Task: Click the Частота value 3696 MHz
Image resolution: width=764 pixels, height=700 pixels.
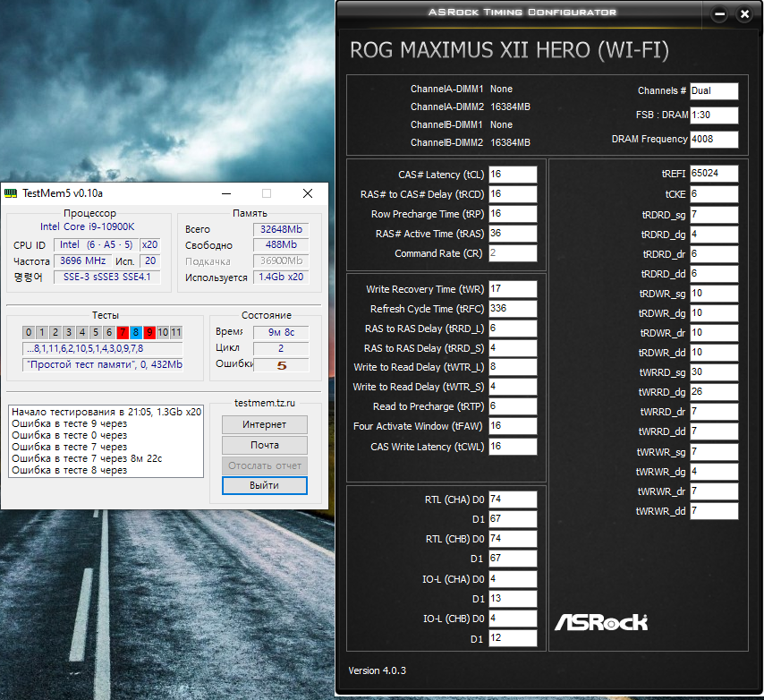Action: (x=83, y=260)
